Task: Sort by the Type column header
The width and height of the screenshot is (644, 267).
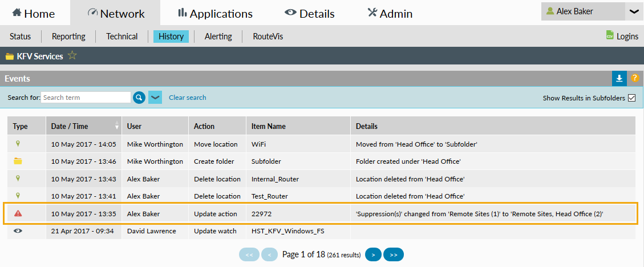Action: (x=26, y=126)
